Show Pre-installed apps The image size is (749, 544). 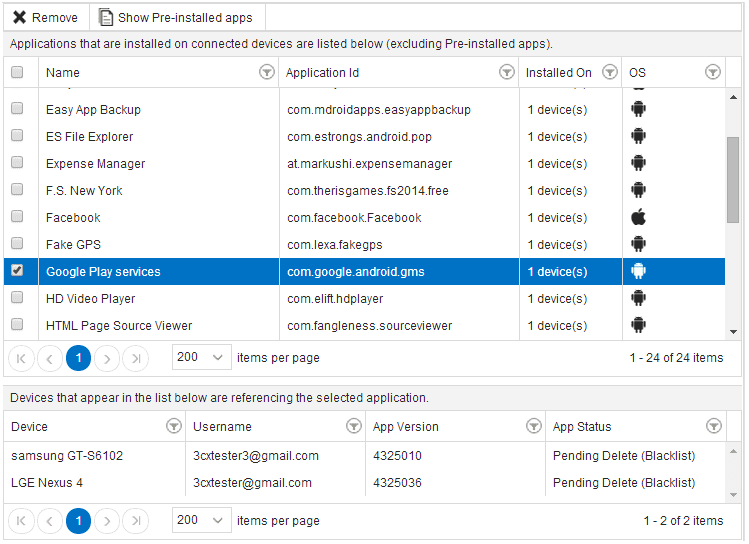[177, 18]
